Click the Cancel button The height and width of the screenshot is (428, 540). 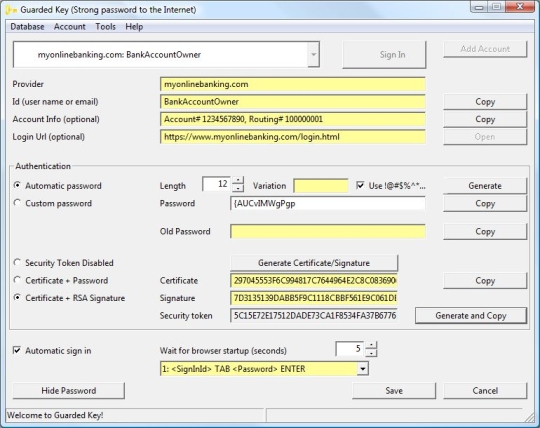click(485, 391)
